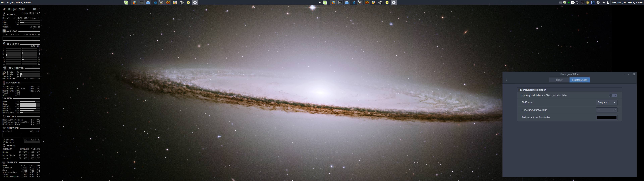Image resolution: width=644 pixels, height=181 pixels.
Task: Click the speaker icon in the system tray
Action: click(x=604, y=3)
